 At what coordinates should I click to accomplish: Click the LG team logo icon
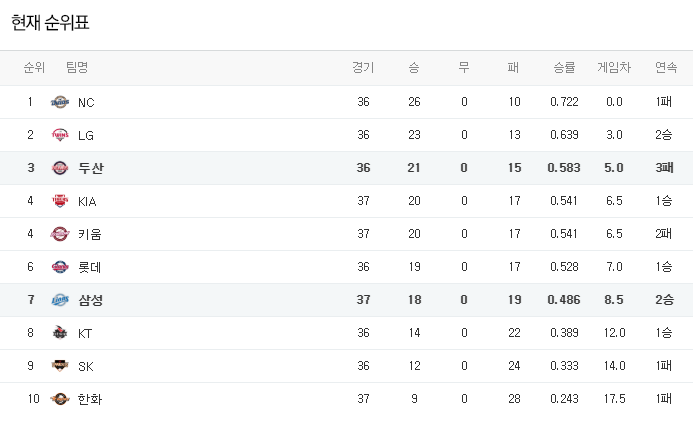click(x=60, y=135)
